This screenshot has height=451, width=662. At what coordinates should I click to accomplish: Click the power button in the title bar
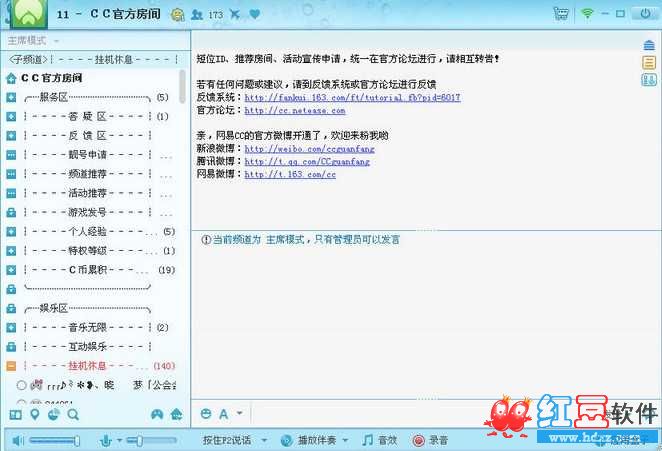pyautogui.click(x=645, y=14)
